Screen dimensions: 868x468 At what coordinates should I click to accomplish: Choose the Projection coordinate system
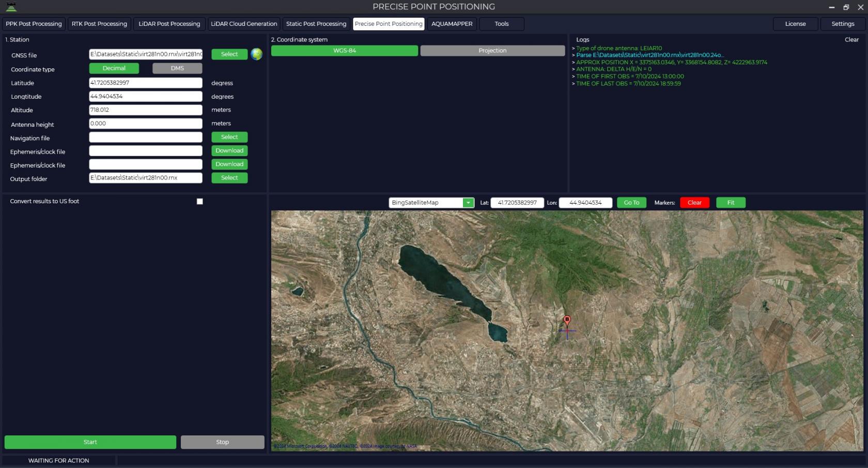492,51
